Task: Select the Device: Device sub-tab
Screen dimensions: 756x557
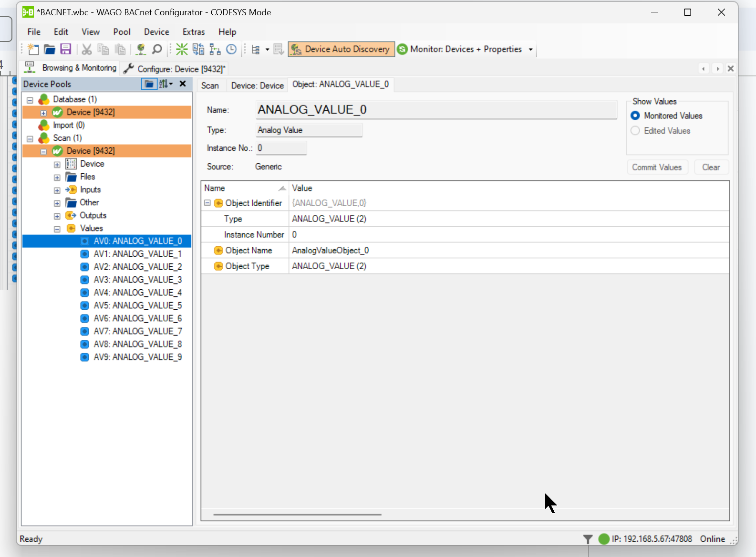Action: coord(258,85)
